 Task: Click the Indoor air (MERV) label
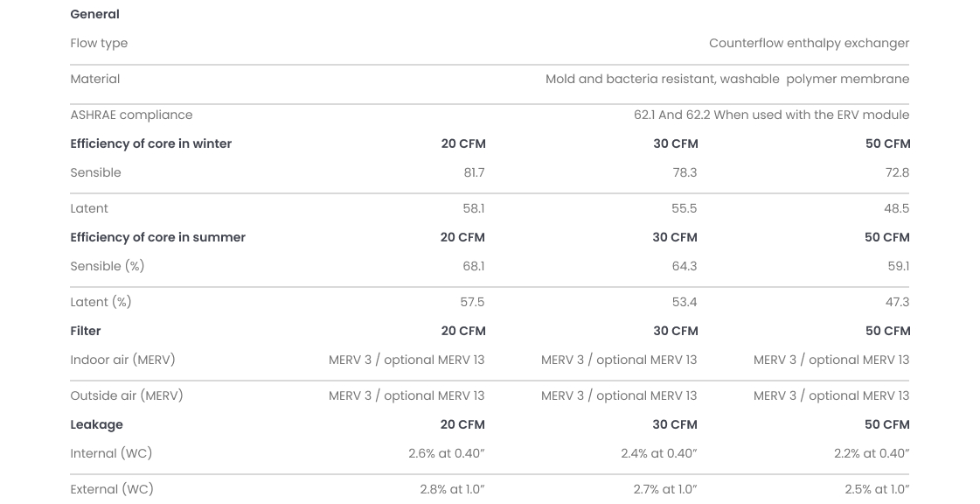point(122,360)
